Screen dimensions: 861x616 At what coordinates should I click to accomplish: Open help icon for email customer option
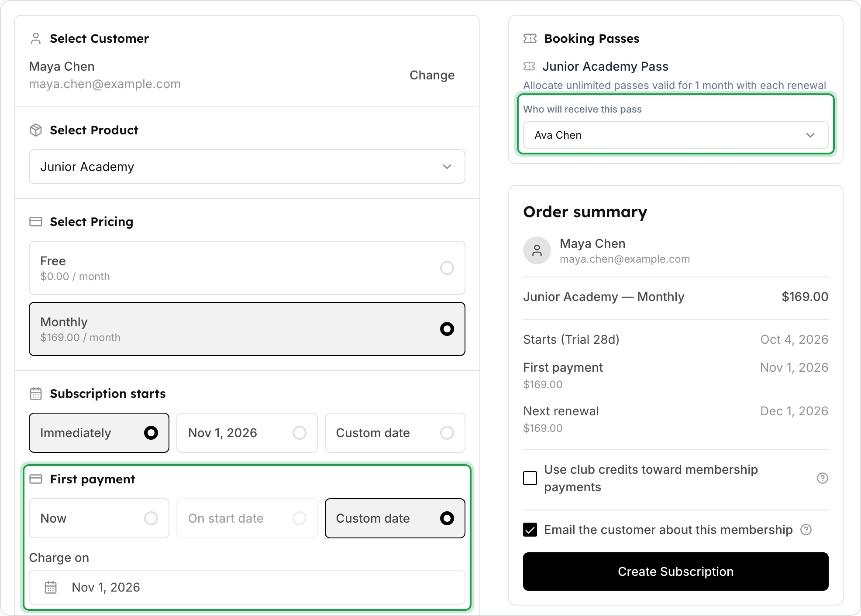click(806, 530)
